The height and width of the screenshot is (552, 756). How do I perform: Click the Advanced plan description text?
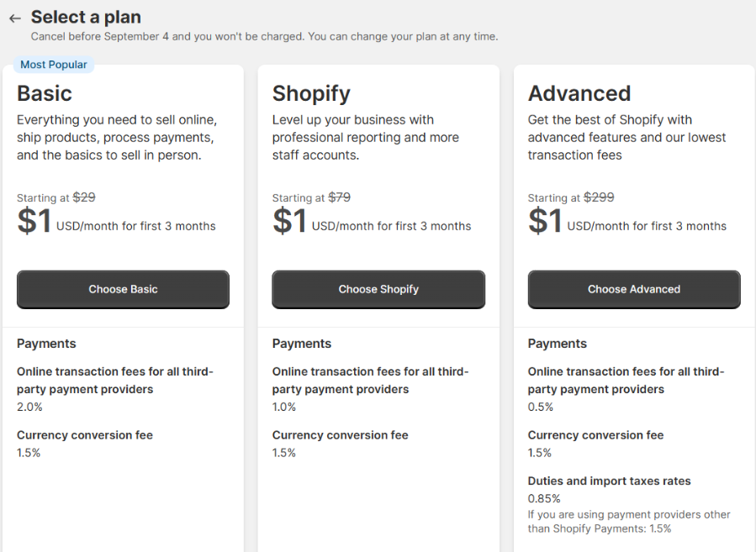click(x=626, y=137)
